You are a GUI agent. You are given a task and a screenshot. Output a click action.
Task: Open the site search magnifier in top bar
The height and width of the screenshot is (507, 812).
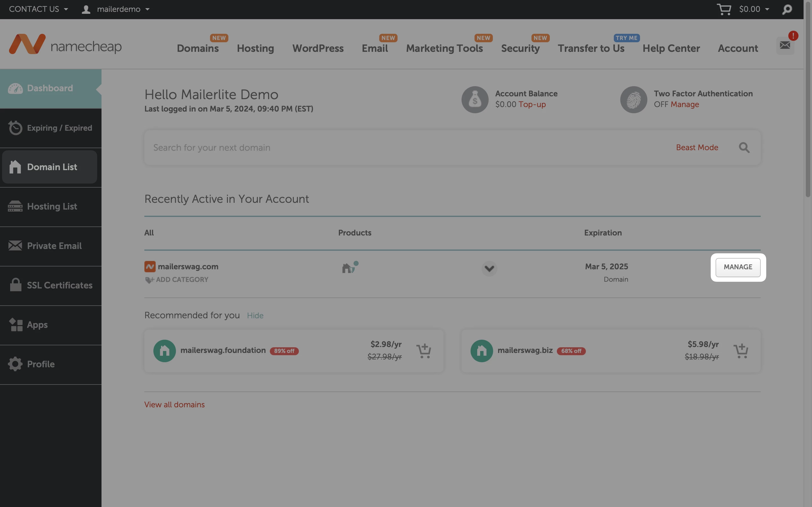[787, 9]
